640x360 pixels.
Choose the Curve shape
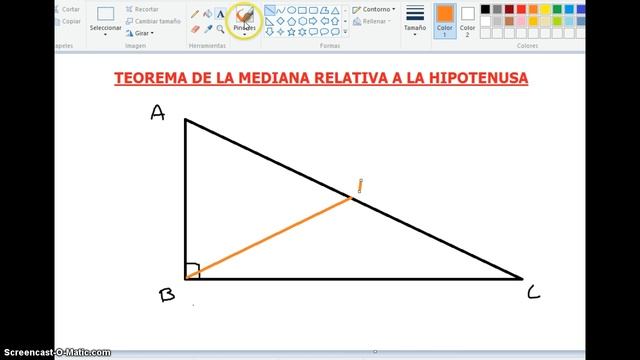pos(281,11)
